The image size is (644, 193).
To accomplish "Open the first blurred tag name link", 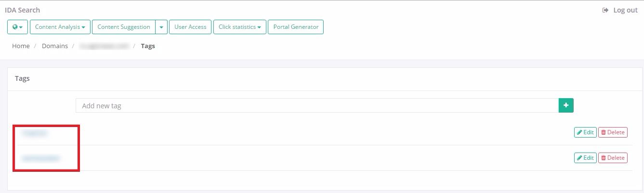I will click(35, 133).
